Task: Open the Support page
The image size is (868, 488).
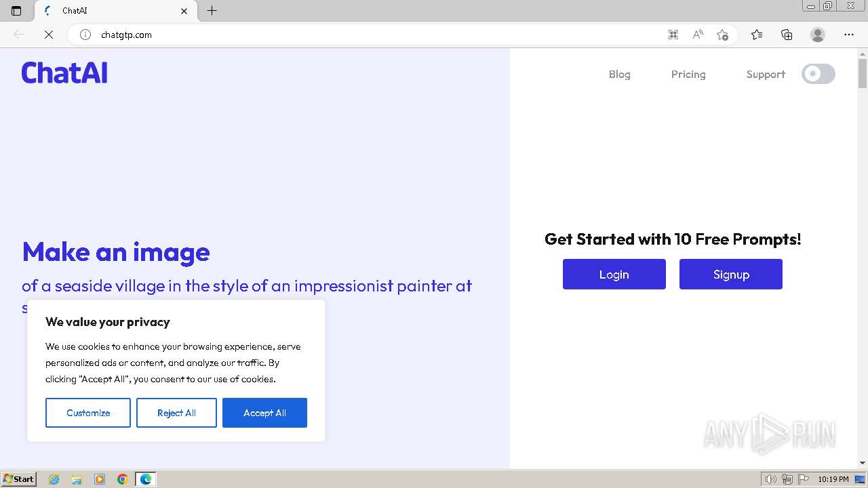Action: click(x=766, y=75)
